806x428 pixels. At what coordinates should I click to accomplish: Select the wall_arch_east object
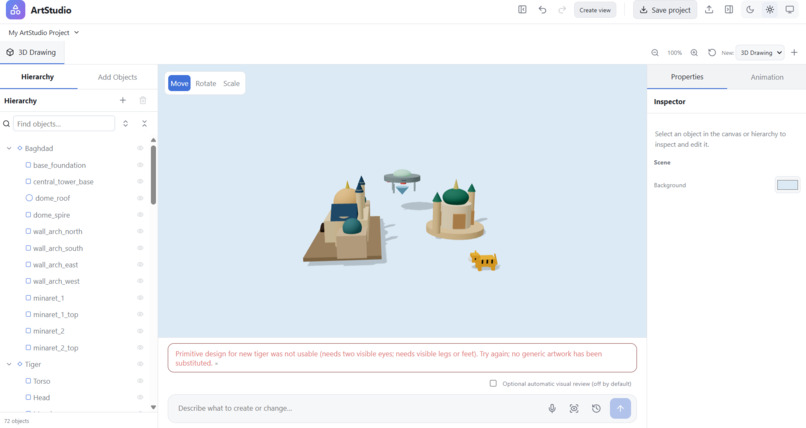pos(56,265)
